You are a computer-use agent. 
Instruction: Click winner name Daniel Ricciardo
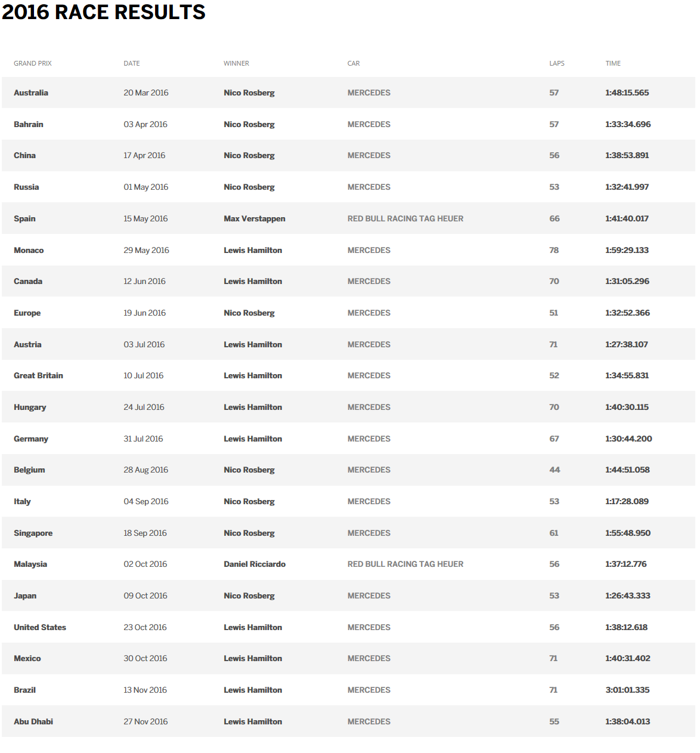[255, 564]
